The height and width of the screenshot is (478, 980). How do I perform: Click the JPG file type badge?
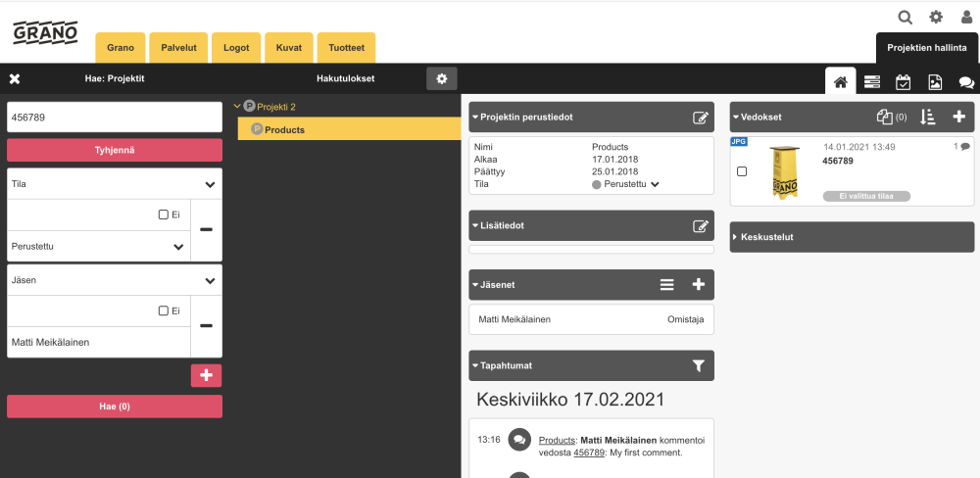[739, 142]
